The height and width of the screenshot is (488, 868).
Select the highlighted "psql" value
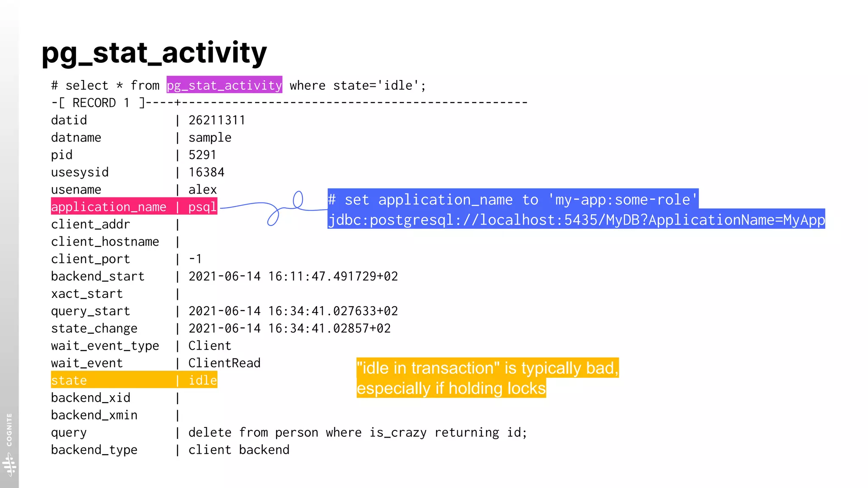pyautogui.click(x=203, y=207)
